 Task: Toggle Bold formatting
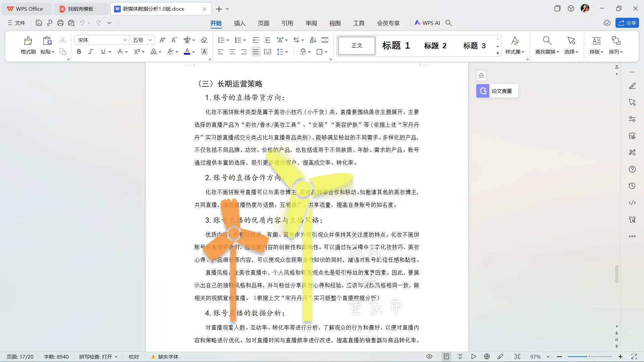click(x=79, y=52)
